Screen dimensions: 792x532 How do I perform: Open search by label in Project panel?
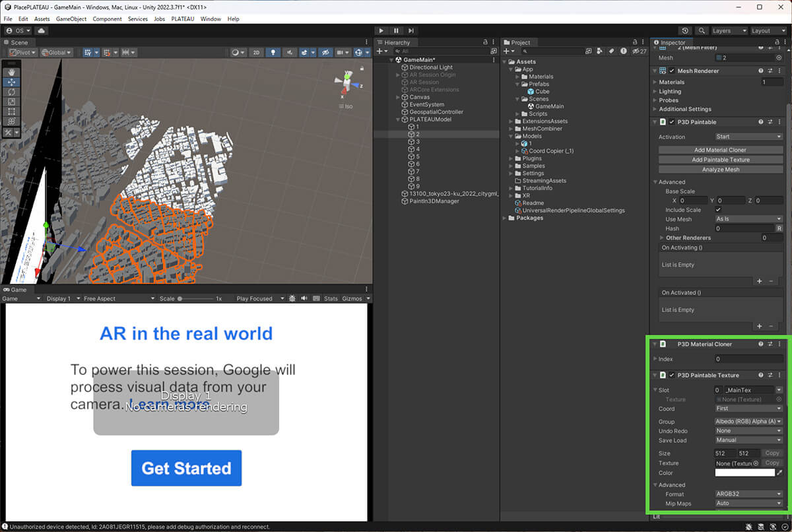[611, 51]
